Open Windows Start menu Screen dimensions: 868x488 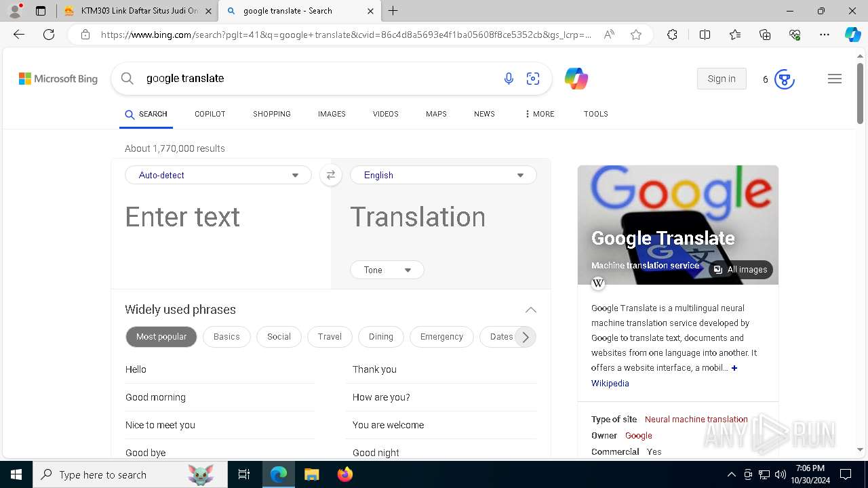point(16,474)
